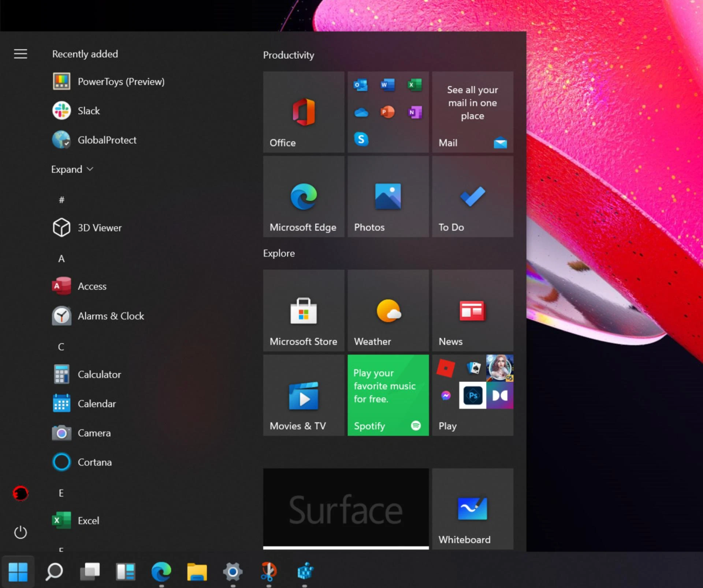The height and width of the screenshot is (588, 703).
Task: Launch Microsoft Edge from the Productivity tiles
Action: click(x=303, y=197)
